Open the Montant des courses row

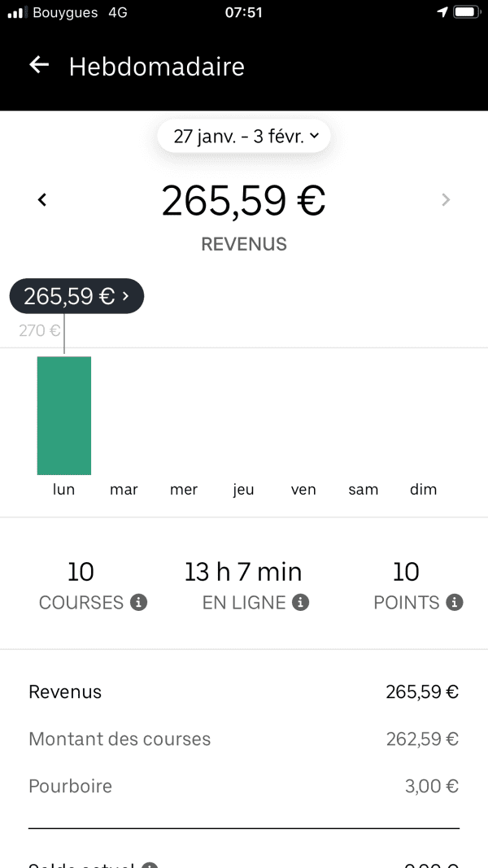(x=244, y=739)
